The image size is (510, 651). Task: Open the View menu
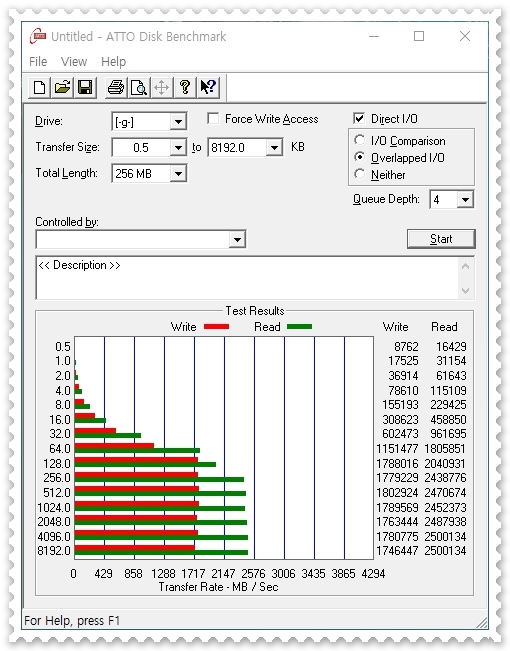click(x=74, y=62)
